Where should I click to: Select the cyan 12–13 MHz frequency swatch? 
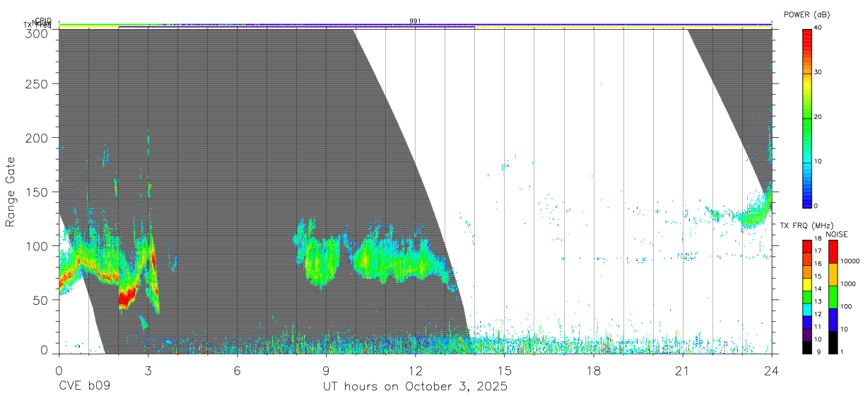pos(807,309)
